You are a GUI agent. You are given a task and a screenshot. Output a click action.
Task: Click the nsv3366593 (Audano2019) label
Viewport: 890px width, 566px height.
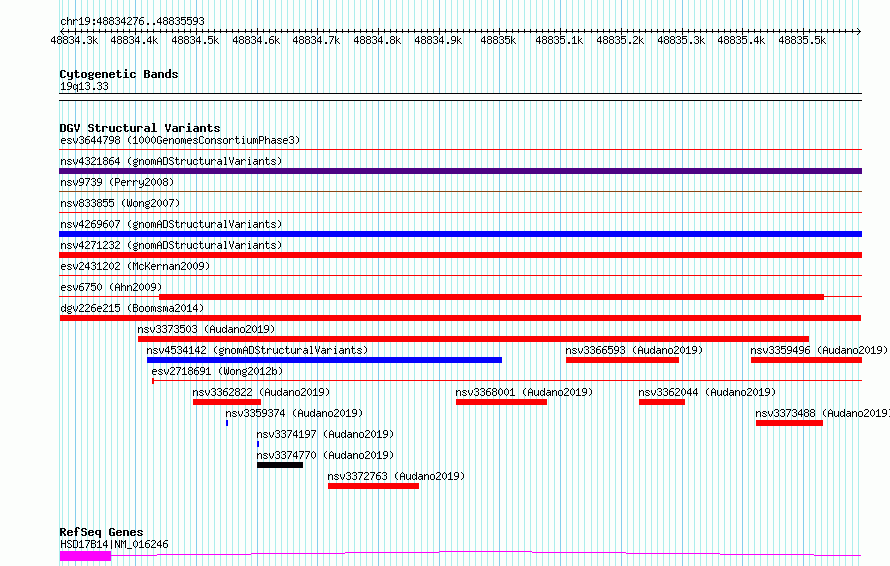pos(634,350)
